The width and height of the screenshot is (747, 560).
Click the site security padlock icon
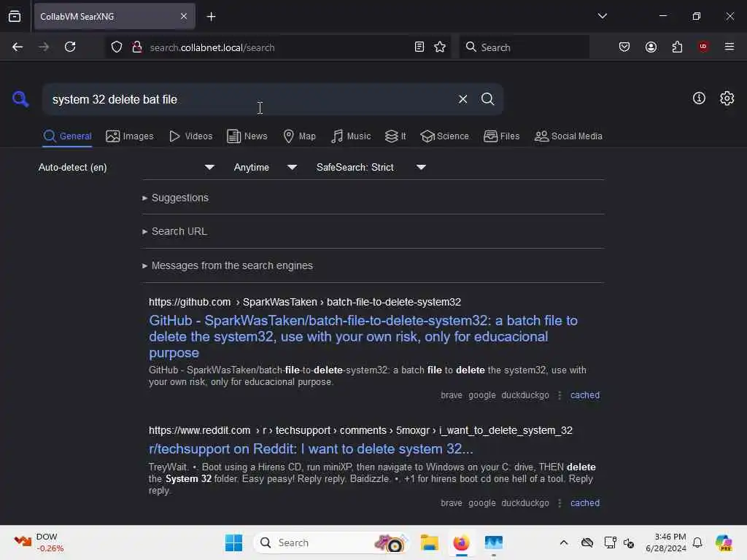pyautogui.click(x=136, y=47)
